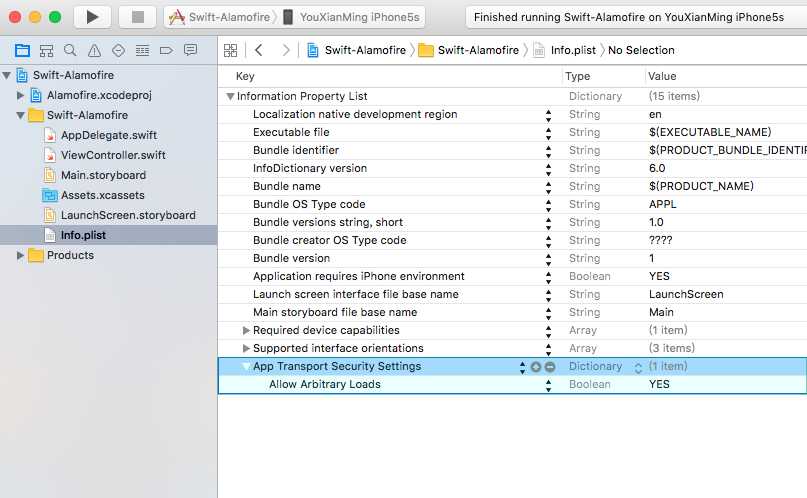Viewport: 807px width, 498px height.
Task: Select the LaunchScreen value
Action: click(x=686, y=294)
